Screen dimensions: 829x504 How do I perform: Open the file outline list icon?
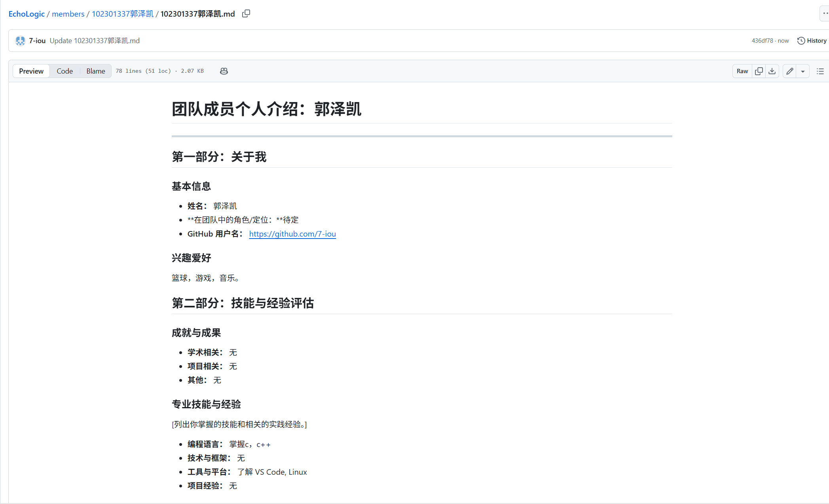coord(821,71)
